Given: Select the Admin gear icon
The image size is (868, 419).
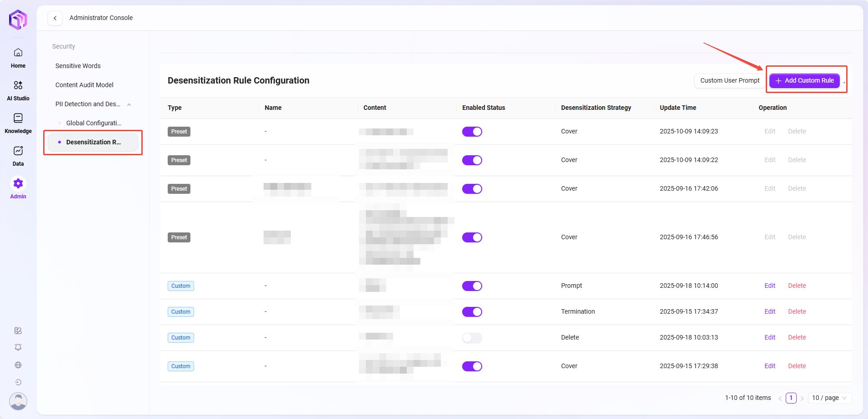Looking at the screenshot, I should [18, 184].
